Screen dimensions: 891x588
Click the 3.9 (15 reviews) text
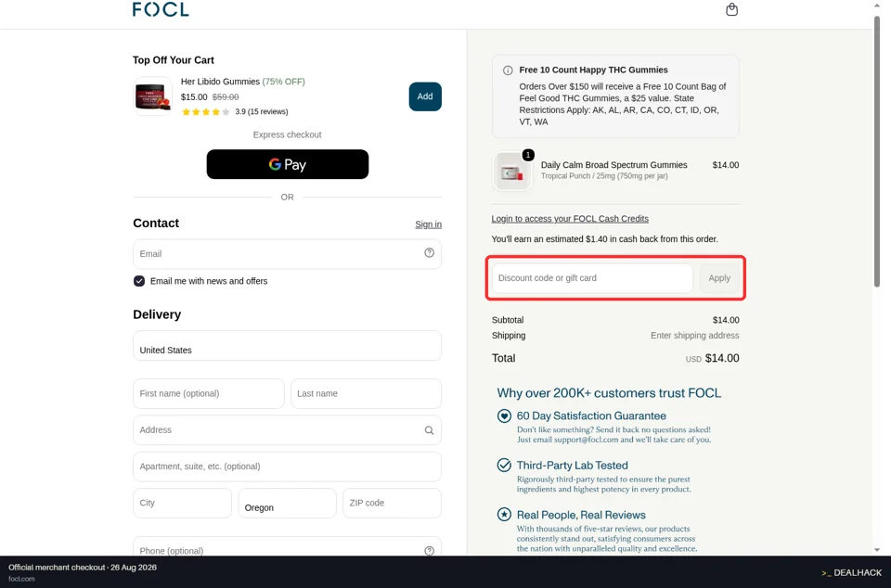pos(262,112)
